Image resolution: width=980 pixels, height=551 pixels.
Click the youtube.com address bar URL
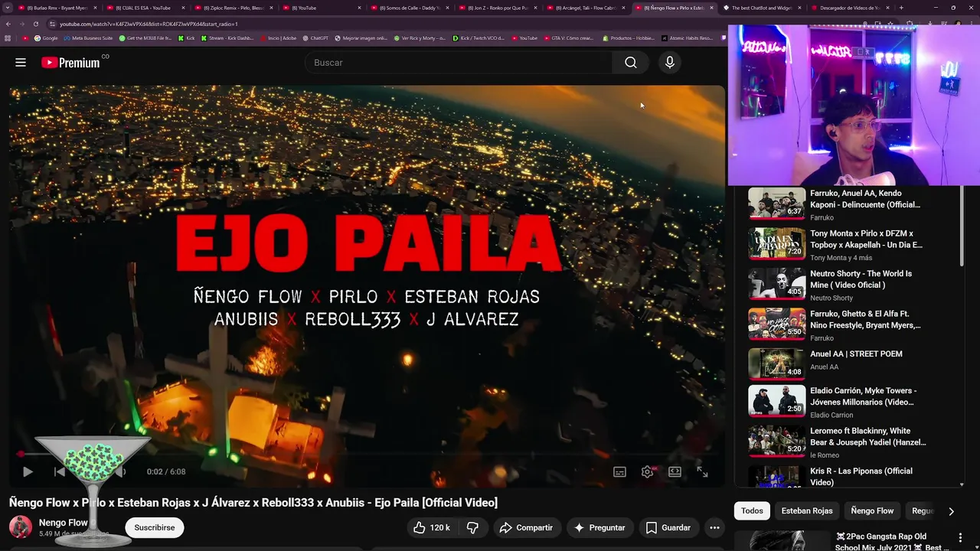149,24
